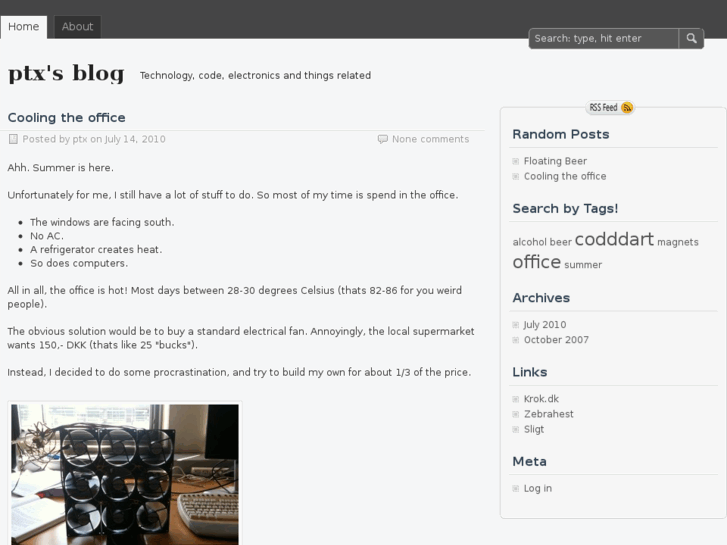Click the 'Log in' meta link
Image resolution: width=727 pixels, height=545 pixels.
(x=537, y=488)
